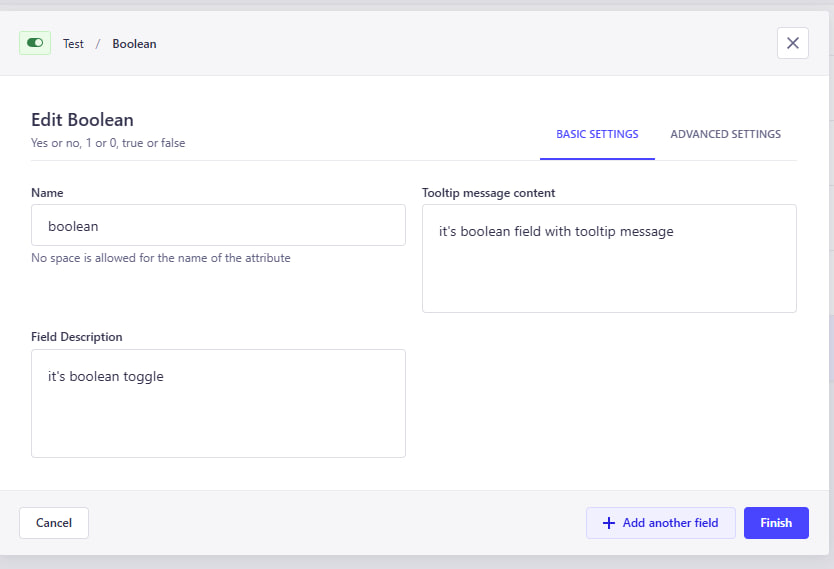Click the plus icon beside Add another field

[x=609, y=523]
